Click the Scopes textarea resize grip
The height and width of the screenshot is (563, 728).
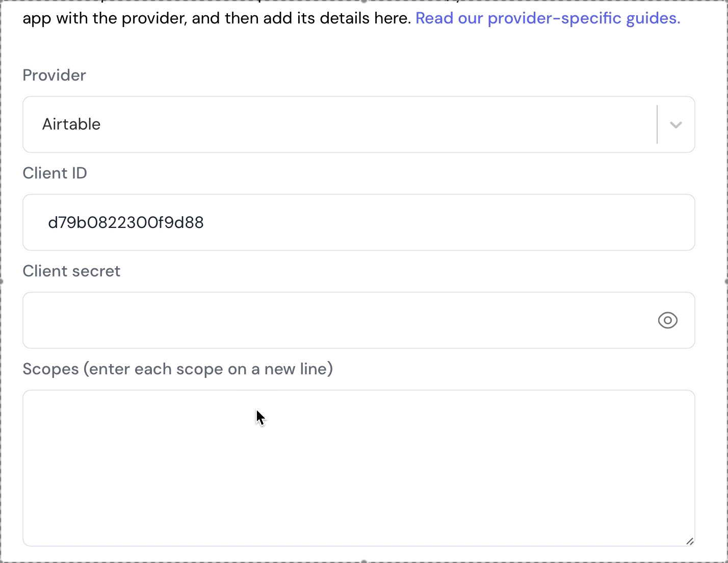click(689, 541)
